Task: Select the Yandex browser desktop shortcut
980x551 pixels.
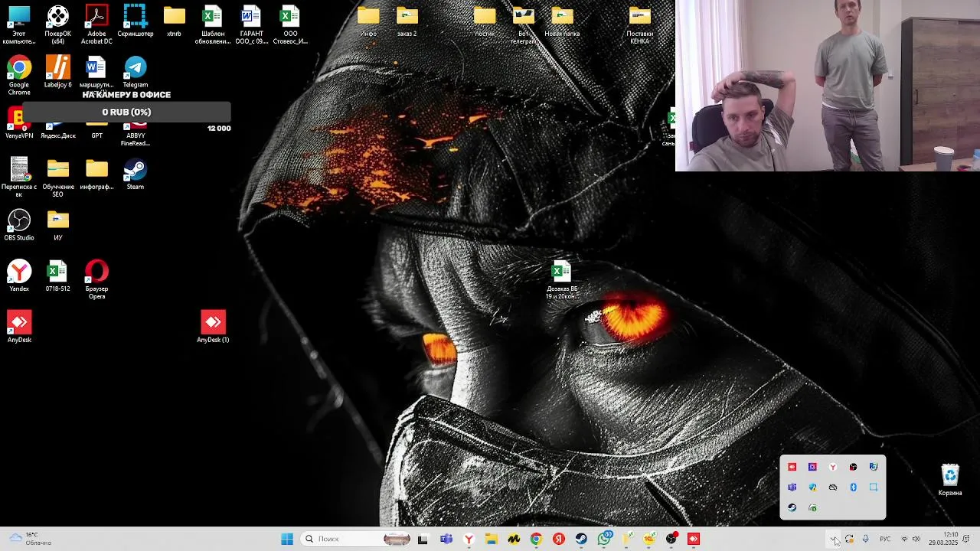Action: [19, 276]
